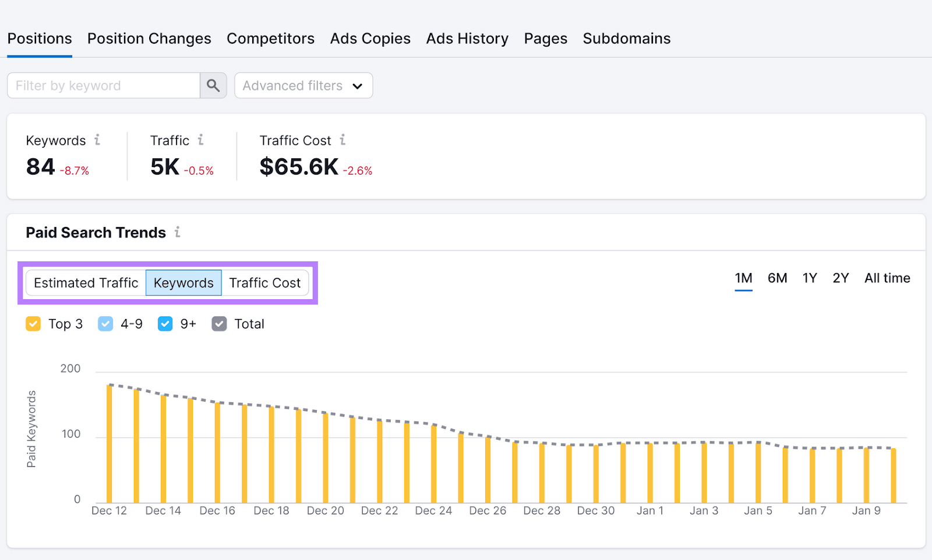Screen dimensions: 932x560
Task: Click the Jan 1 chart bar
Action: click(650, 473)
